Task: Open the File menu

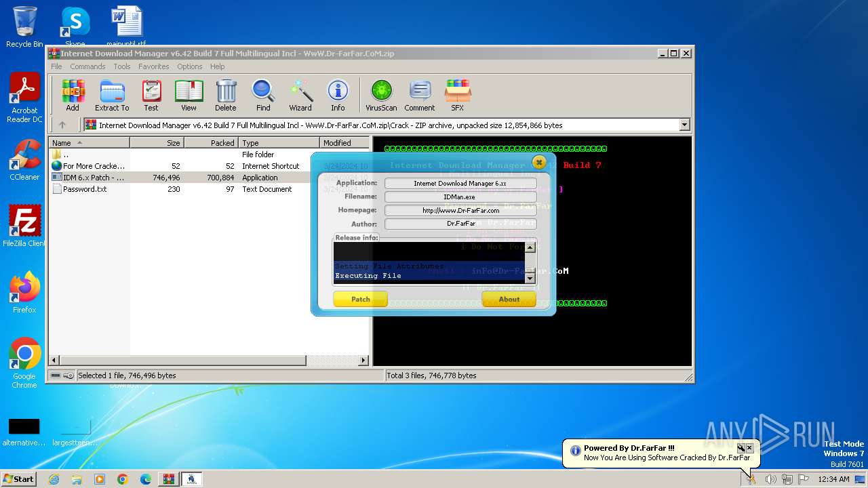Action: (56, 66)
